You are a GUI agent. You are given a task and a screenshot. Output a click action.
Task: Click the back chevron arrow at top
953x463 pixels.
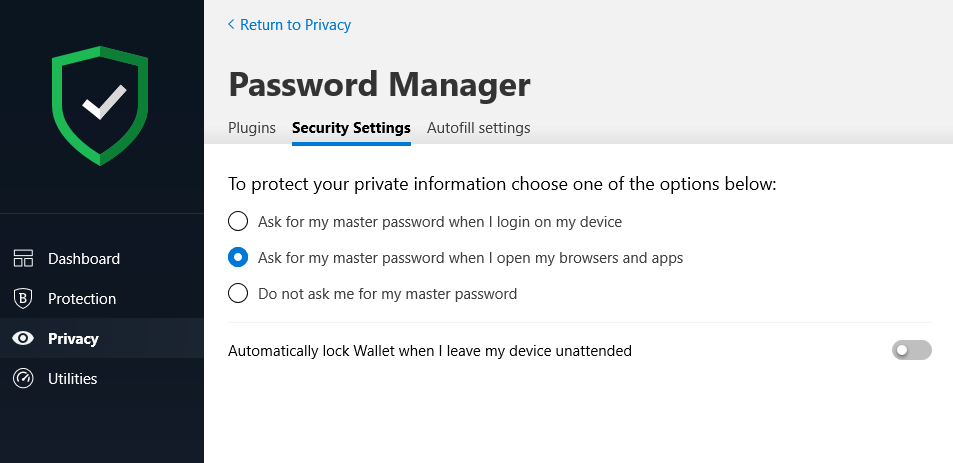pos(231,25)
